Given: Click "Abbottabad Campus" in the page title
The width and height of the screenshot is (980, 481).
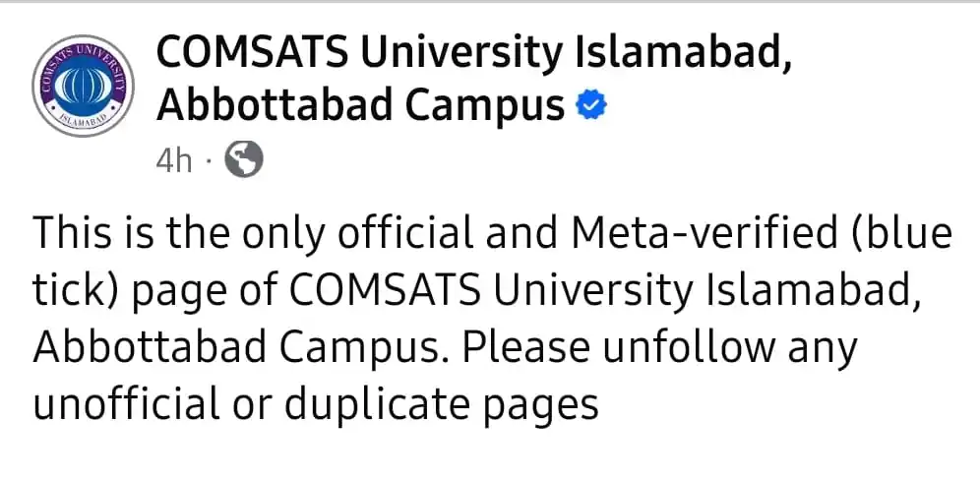Looking at the screenshot, I should [x=361, y=106].
